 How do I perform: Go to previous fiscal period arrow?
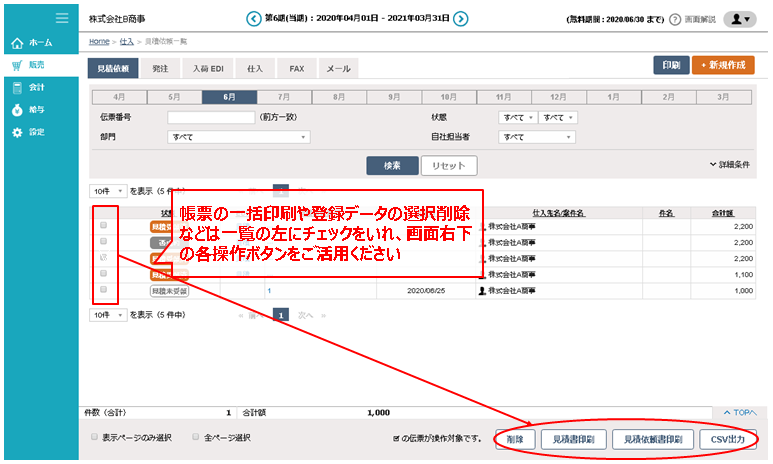pos(253,19)
